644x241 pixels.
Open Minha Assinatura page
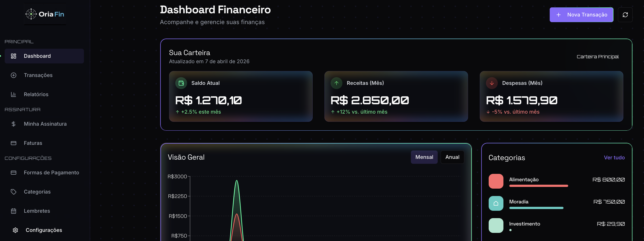[45, 124]
